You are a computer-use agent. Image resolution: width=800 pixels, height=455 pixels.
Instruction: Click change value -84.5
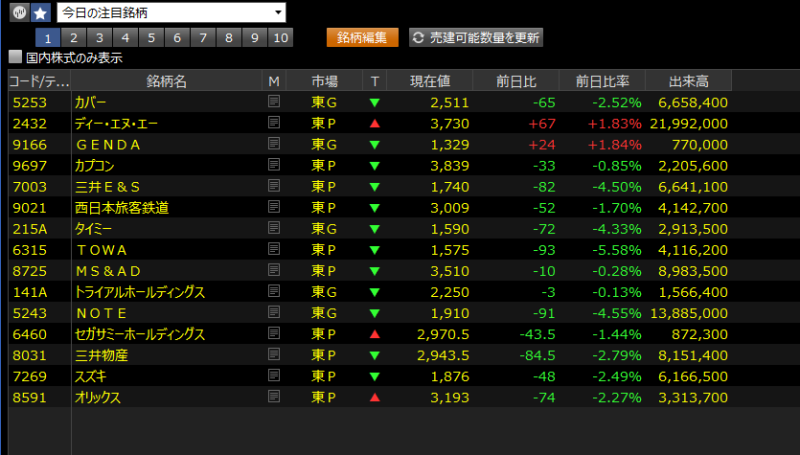[537, 356]
